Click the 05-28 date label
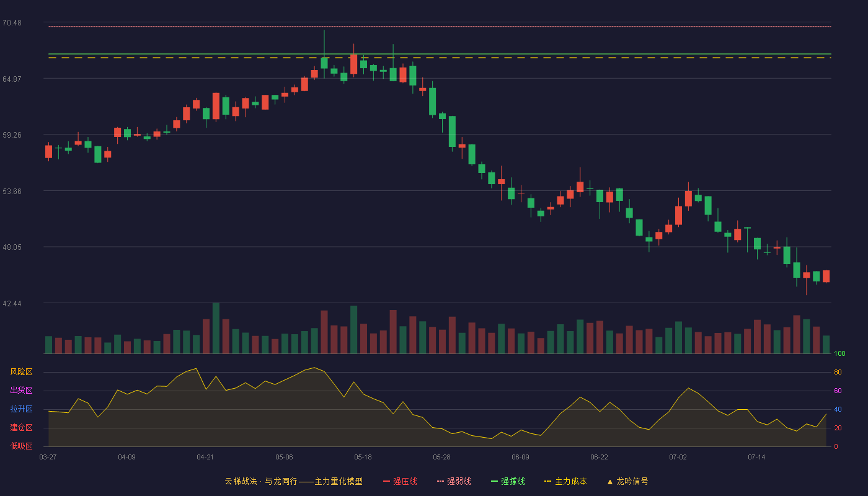868x496 pixels. 441,457
